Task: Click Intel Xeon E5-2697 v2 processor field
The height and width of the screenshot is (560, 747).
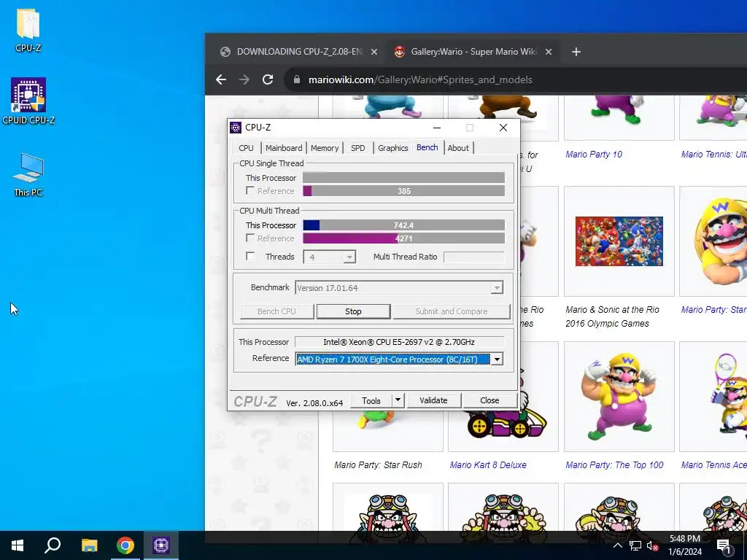Action: tap(399, 342)
